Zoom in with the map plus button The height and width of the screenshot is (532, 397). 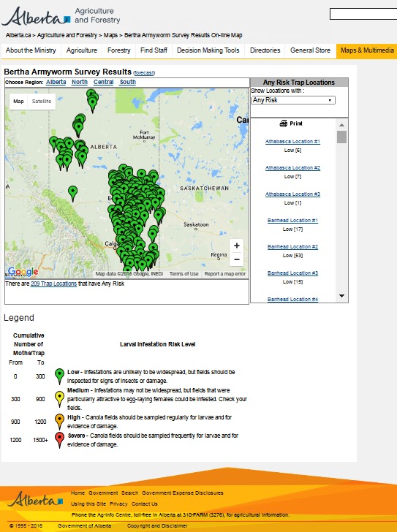pyautogui.click(x=237, y=246)
